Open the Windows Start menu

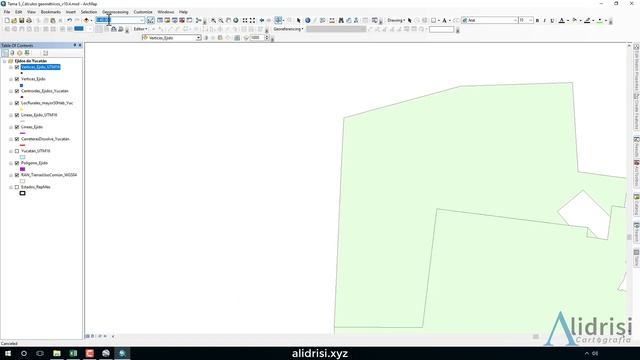click(8, 353)
